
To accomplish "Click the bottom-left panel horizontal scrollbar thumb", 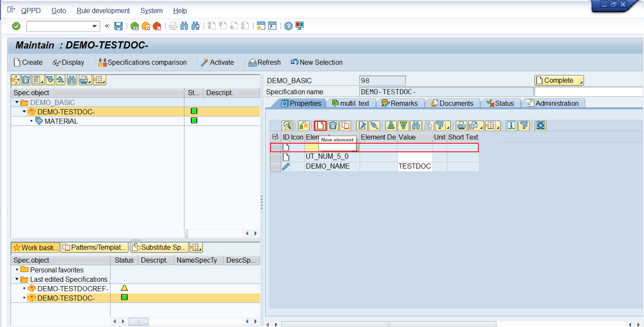I will (x=138, y=322).
